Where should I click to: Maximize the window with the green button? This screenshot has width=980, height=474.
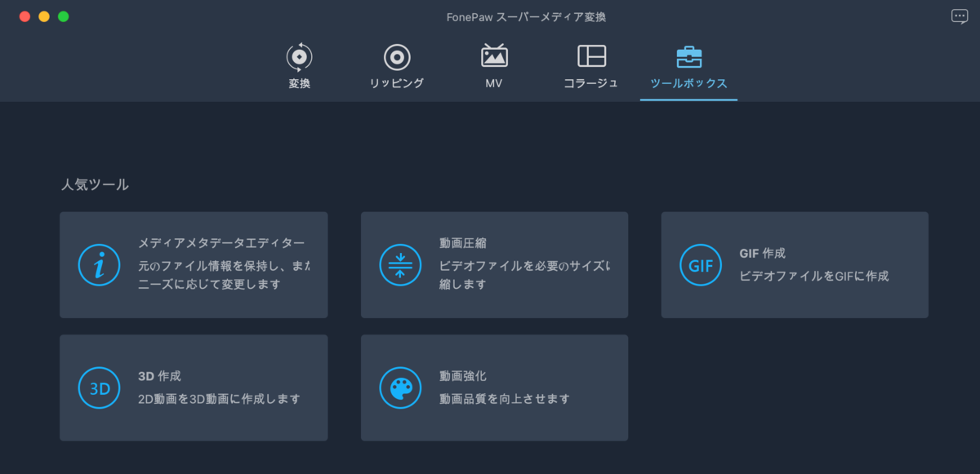64,16
